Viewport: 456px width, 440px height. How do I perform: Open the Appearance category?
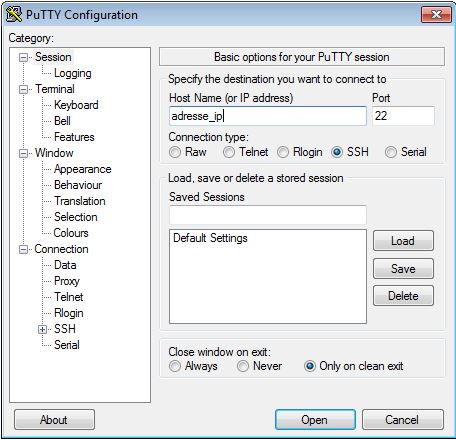click(x=82, y=169)
